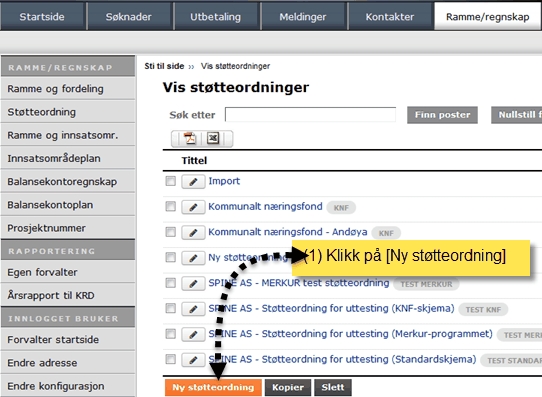The height and width of the screenshot is (397, 542).
Task: Edit pencil for Kommunalt næringsfond - Andøya
Action: [x=193, y=233]
